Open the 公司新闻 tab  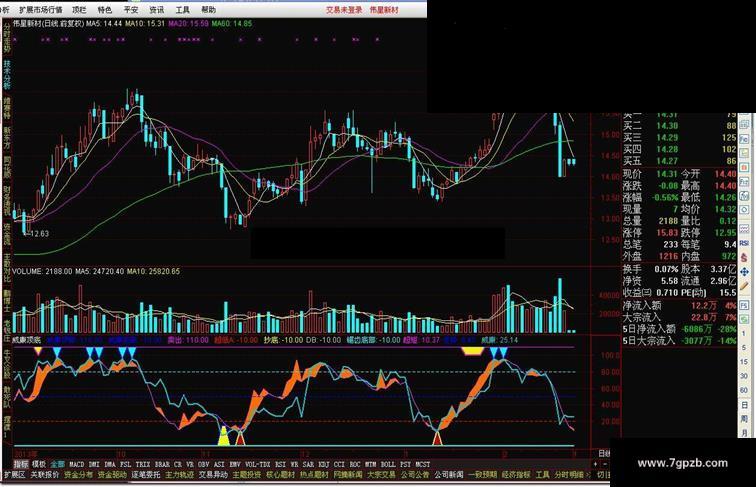[448, 475]
